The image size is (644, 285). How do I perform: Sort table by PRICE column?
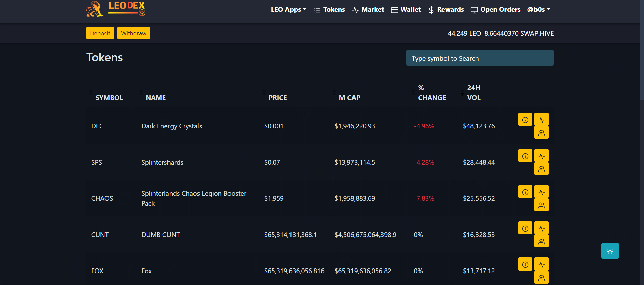click(x=278, y=98)
